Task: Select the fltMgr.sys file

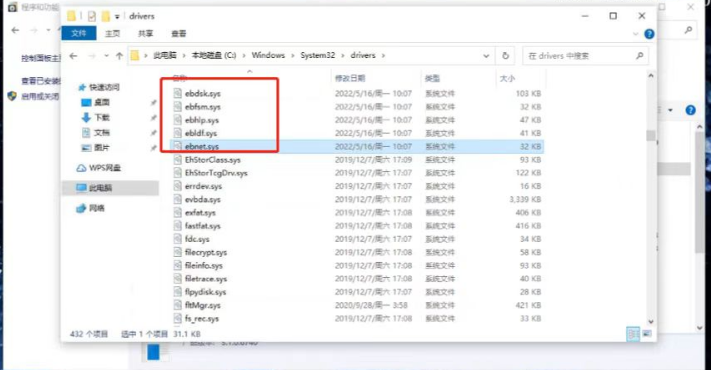Action: pos(203,305)
